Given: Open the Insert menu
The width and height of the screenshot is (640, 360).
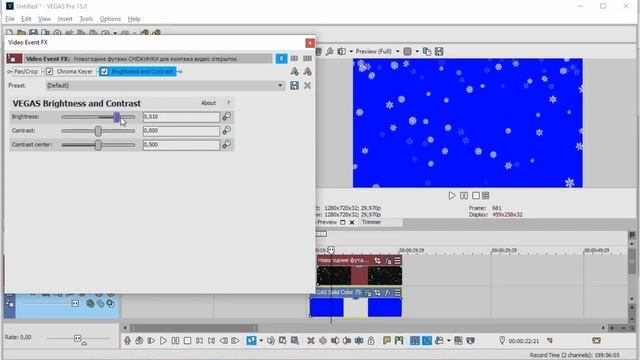Looking at the screenshot, I should 65,19.
